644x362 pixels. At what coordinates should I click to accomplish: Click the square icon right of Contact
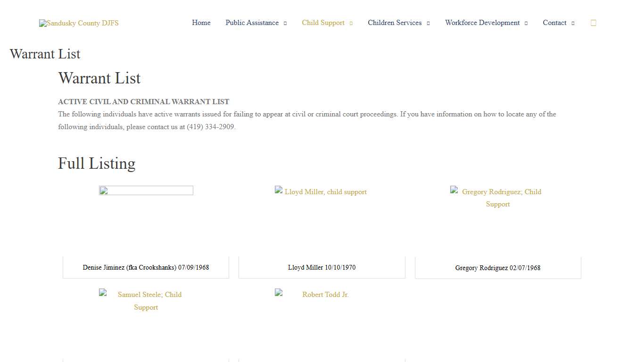593,23
